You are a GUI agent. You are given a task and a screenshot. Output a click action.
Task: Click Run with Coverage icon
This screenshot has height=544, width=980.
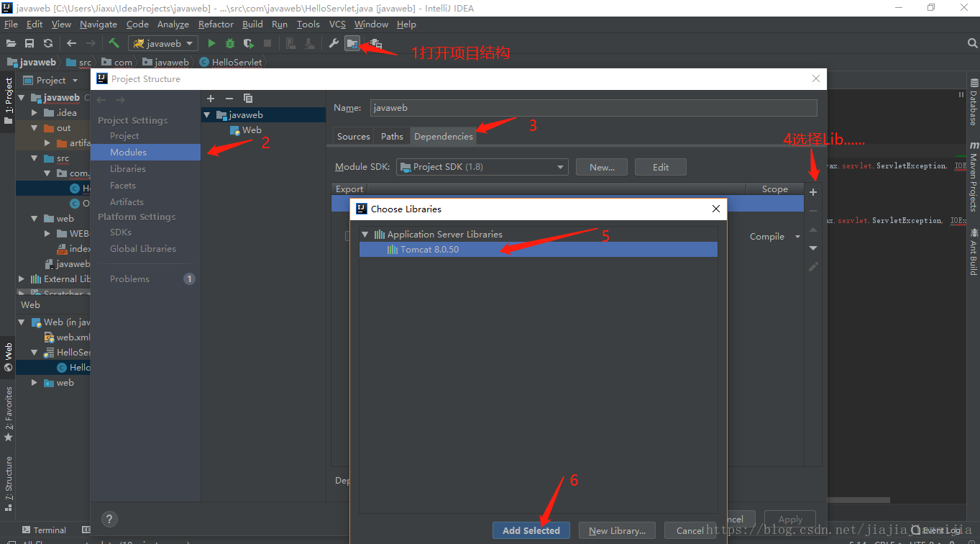pyautogui.click(x=249, y=43)
